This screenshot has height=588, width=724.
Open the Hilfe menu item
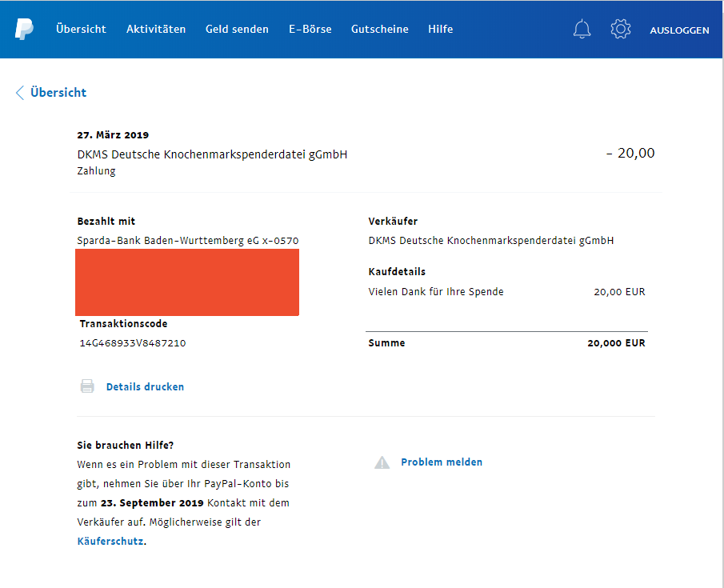coord(441,29)
